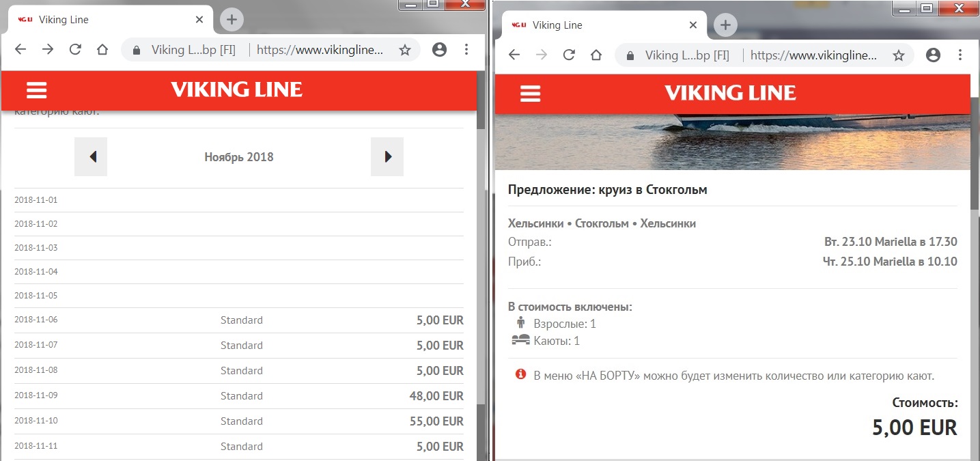Select Viking Line tab in right window

click(x=603, y=25)
